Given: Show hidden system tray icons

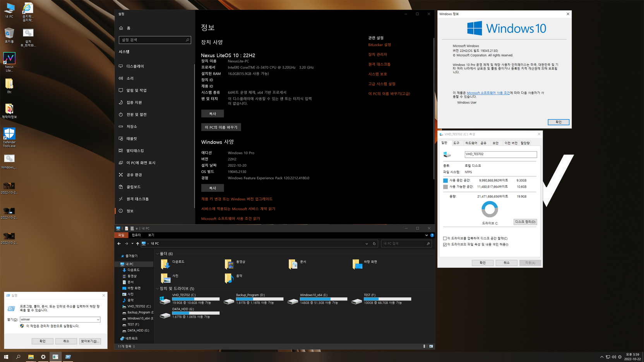Looking at the screenshot, I should point(601,357).
